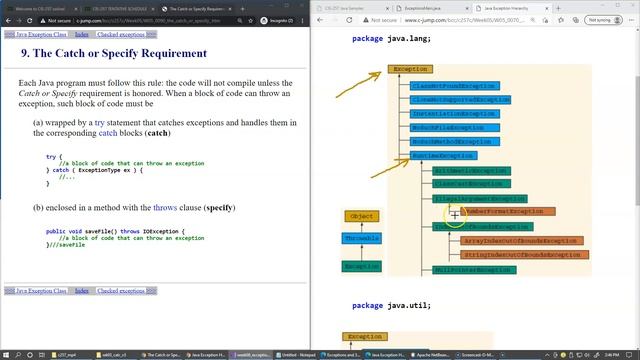Screen dimensions: 640x360
Task: Click the NumberFormatException box in the diagram
Action: 508,211
